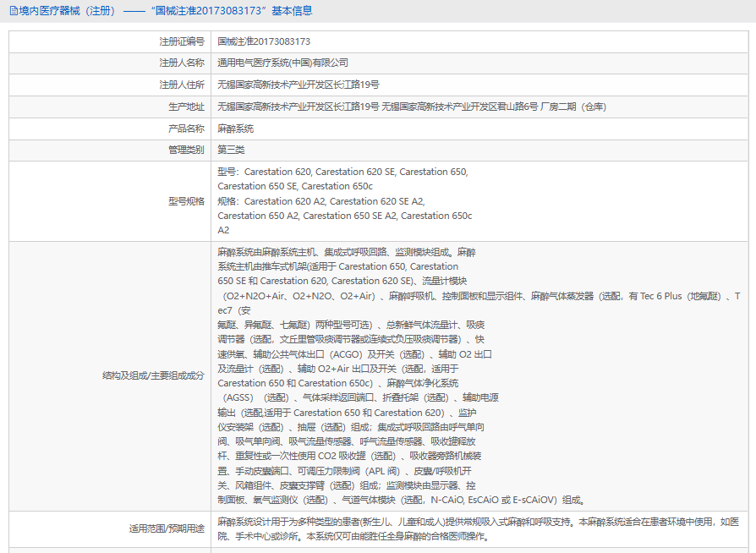
Task: Click line starting 院、手术中心或诊所
Action: click(353, 536)
